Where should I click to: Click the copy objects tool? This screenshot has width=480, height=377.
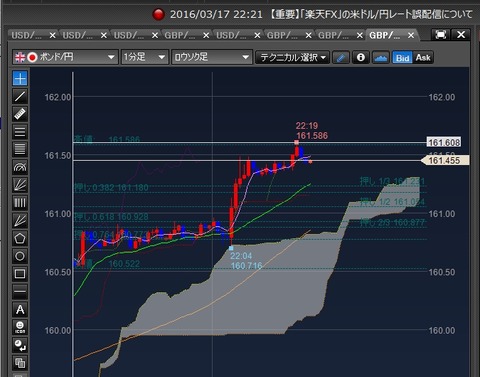tap(20, 363)
